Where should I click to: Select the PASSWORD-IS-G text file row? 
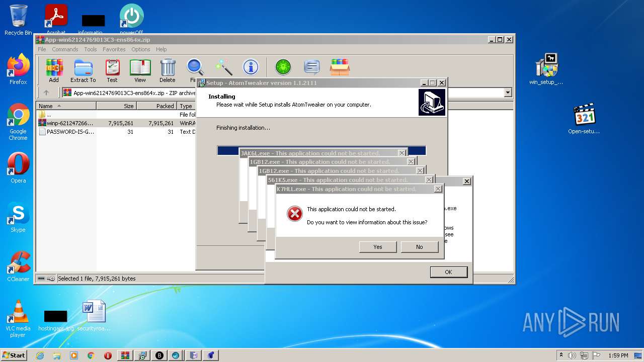(x=116, y=132)
